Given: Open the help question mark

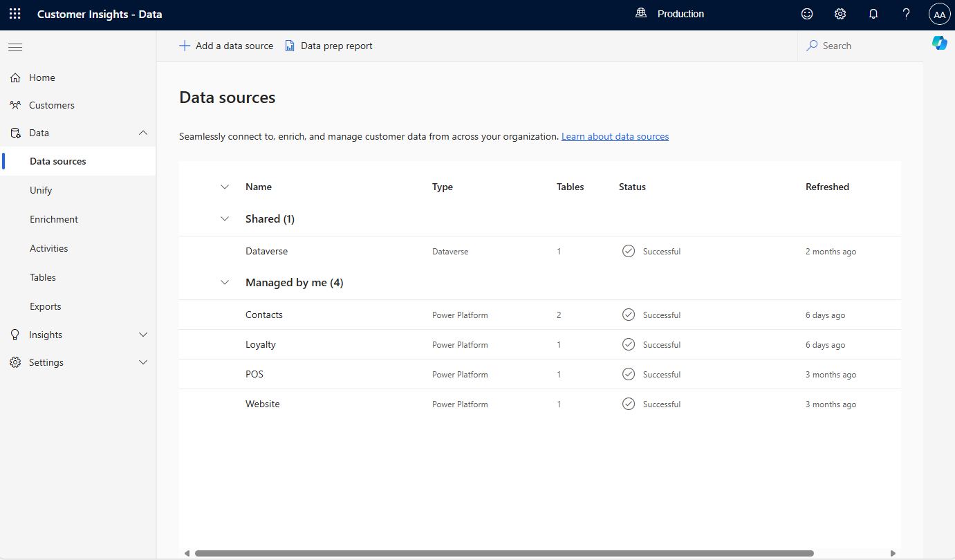Looking at the screenshot, I should pos(906,14).
